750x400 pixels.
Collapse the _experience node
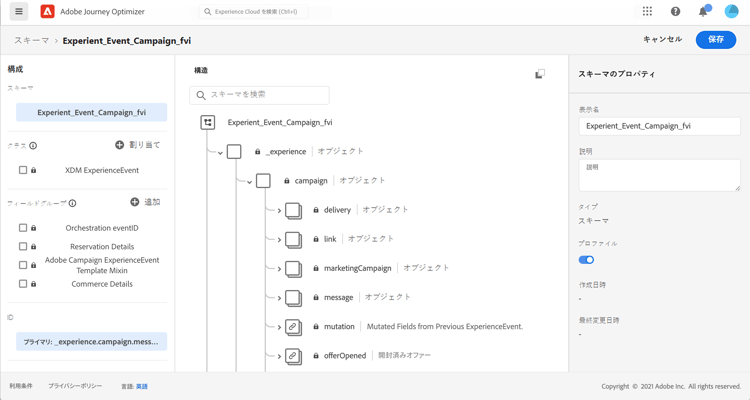coord(220,153)
